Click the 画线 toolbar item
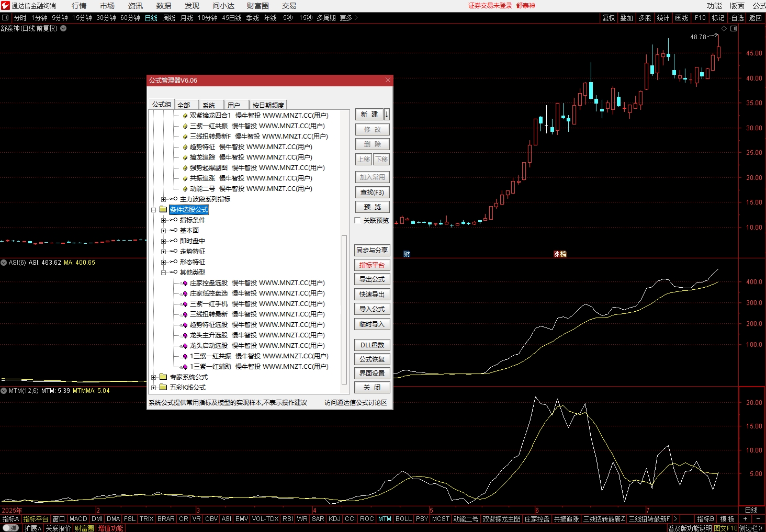The image size is (766, 532). (x=682, y=18)
